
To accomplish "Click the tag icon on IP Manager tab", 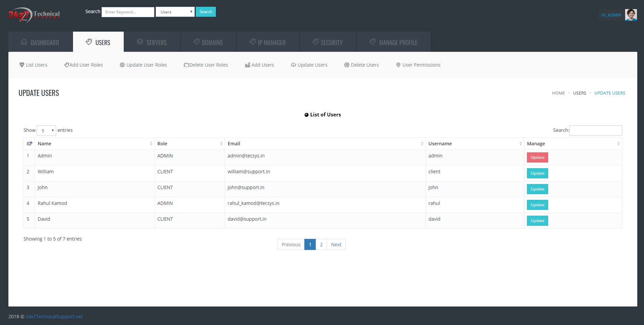I will [x=253, y=42].
